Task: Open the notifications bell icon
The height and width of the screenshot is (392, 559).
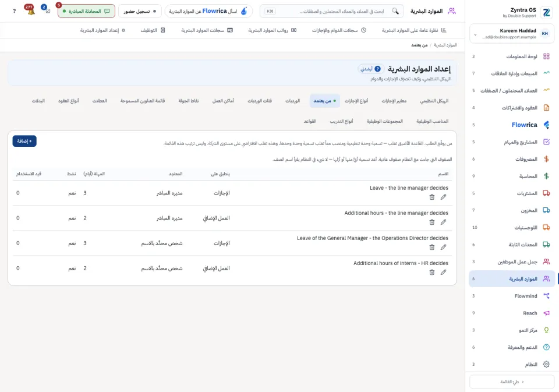Action: coord(30,10)
